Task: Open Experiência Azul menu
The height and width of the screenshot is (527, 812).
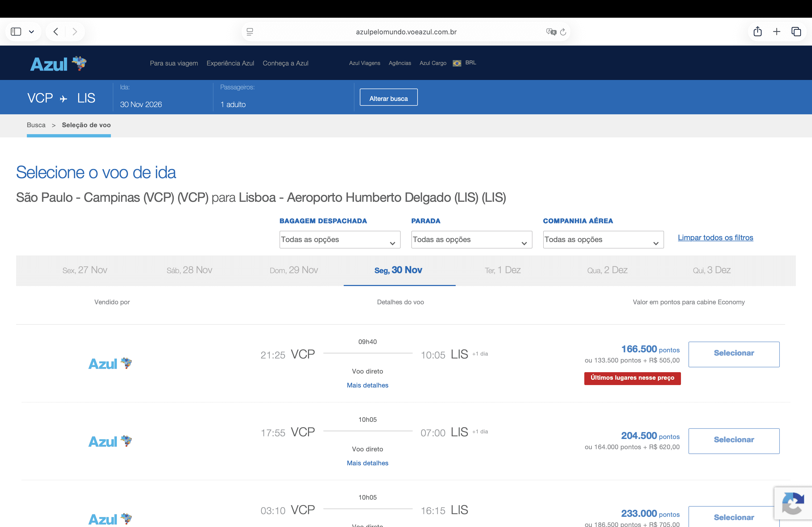Action: pos(230,63)
